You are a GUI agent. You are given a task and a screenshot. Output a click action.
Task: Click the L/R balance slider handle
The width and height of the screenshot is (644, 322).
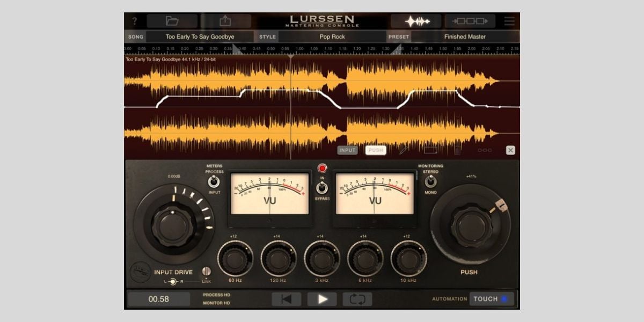(x=173, y=282)
